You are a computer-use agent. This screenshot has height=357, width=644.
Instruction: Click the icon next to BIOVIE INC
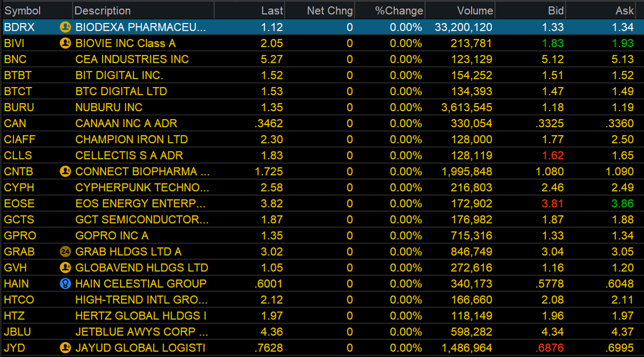tap(65, 43)
